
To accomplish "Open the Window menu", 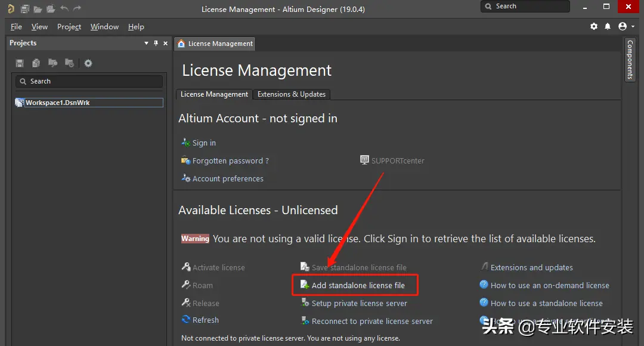I will pyautogui.click(x=104, y=27).
